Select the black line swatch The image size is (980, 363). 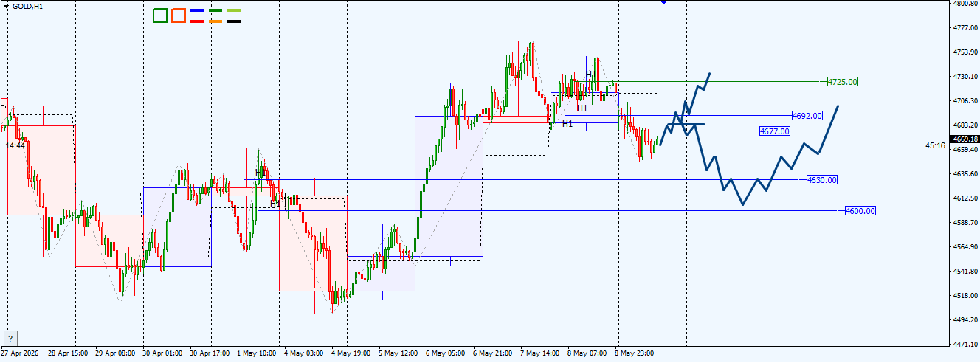click(234, 21)
